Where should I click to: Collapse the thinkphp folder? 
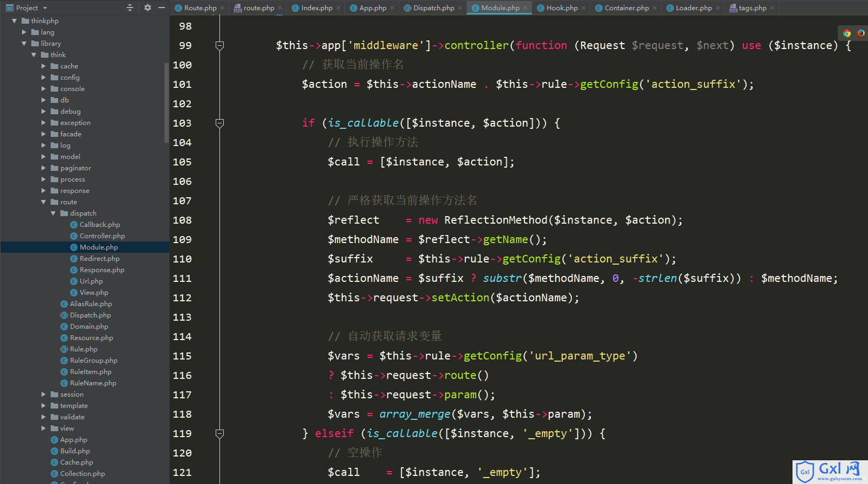pos(14,21)
